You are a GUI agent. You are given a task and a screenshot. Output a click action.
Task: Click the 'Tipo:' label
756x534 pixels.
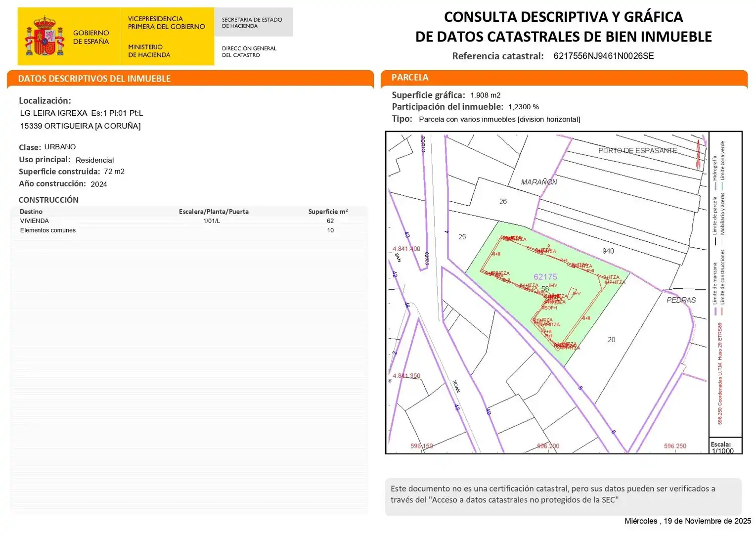pyautogui.click(x=402, y=119)
